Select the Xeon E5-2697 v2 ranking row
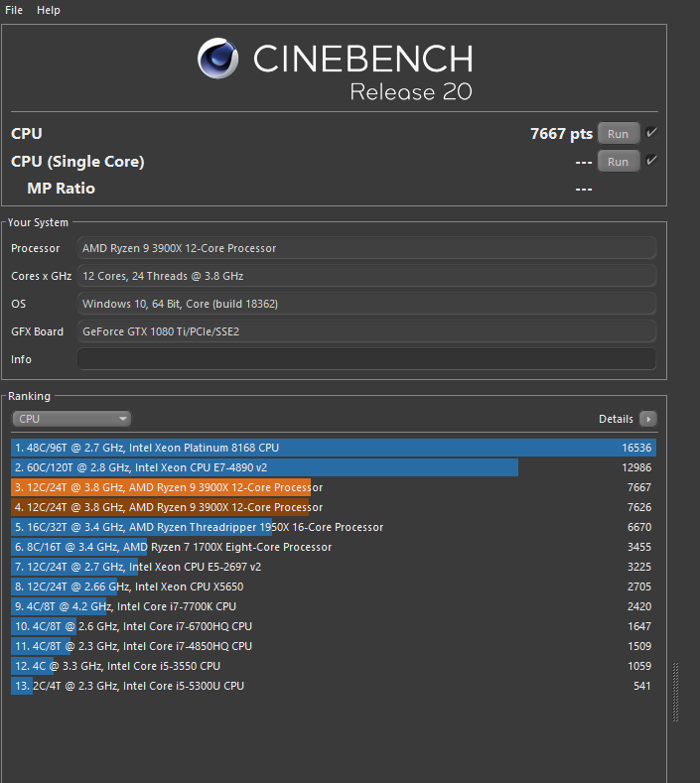Viewport: 700px width, 783px height. click(334, 567)
